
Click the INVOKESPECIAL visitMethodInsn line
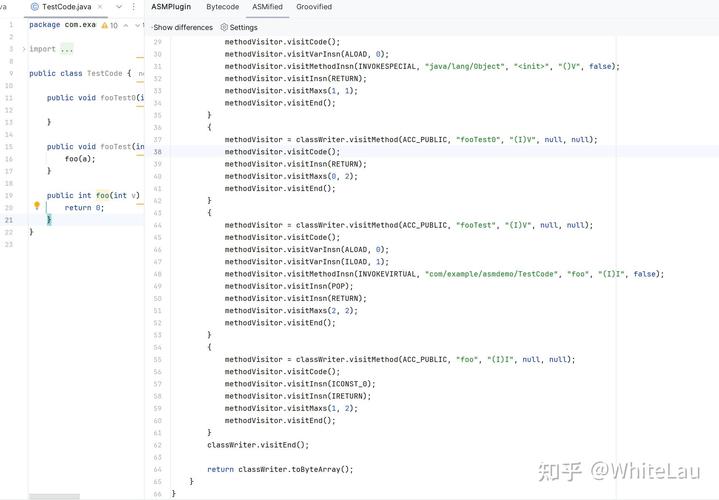tap(422, 67)
